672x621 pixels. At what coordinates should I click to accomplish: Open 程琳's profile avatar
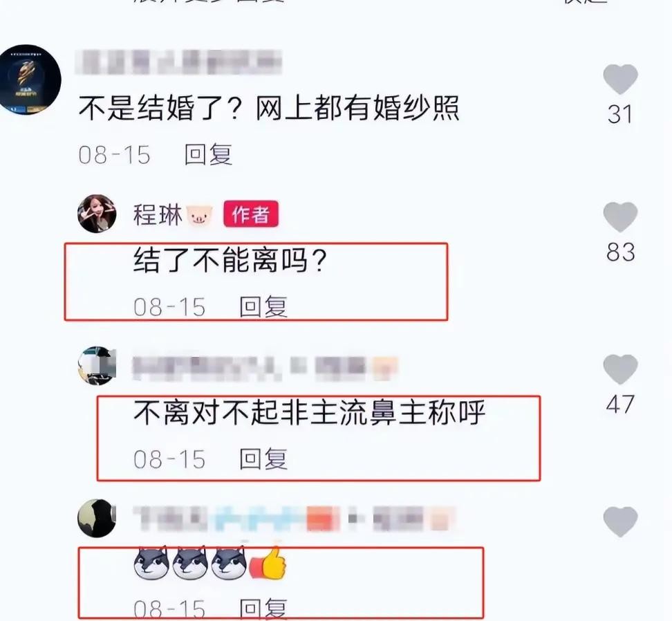(x=97, y=214)
